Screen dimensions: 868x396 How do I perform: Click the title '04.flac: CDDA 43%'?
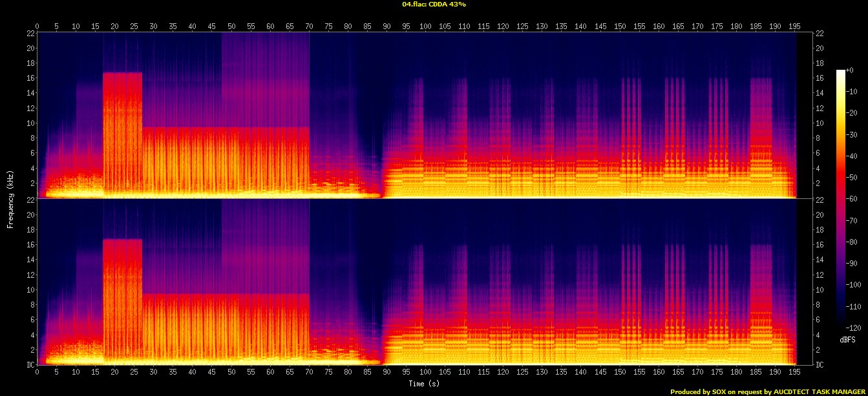click(x=434, y=4)
